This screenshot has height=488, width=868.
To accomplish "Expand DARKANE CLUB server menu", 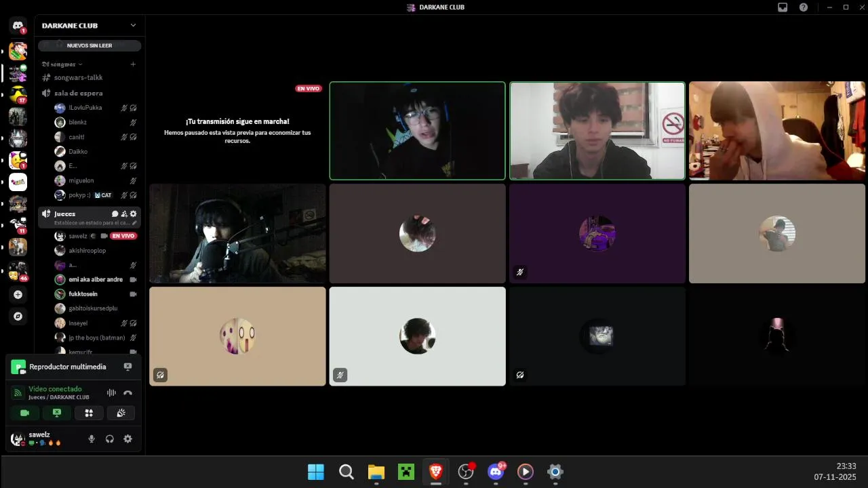I will click(90, 25).
